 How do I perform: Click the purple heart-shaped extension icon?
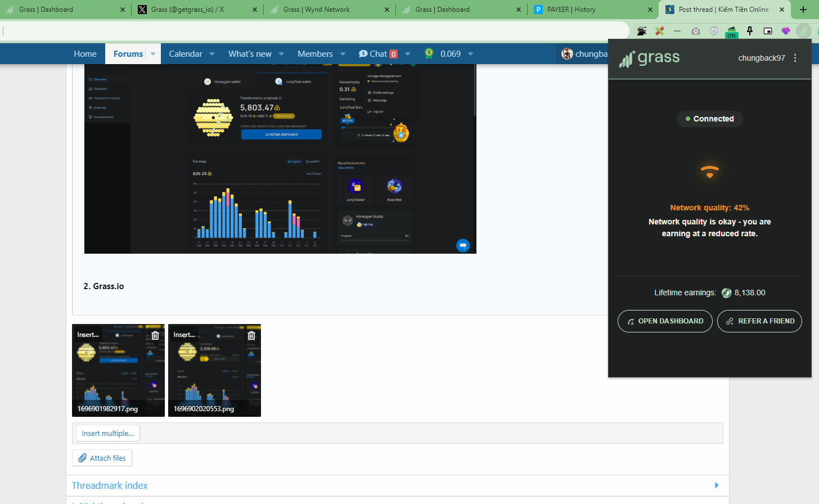click(786, 31)
